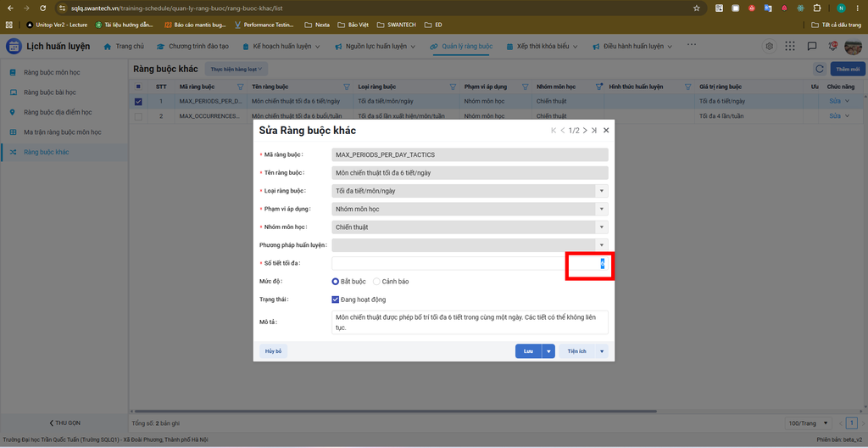The height and width of the screenshot is (448, 868).
Task: Select the Cảnh báo radio option
Action: (x=376, y=282)
